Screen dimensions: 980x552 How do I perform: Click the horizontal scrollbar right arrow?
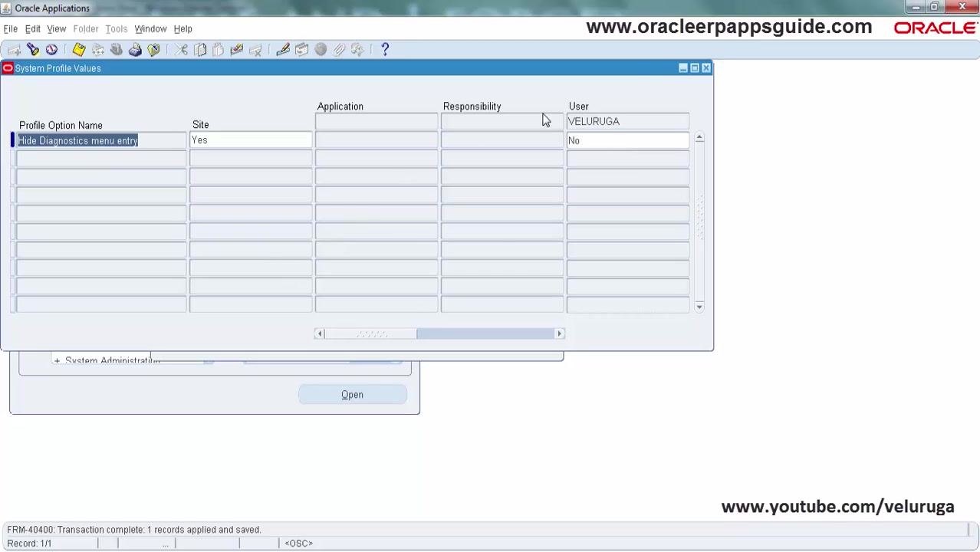coord(560,333)
